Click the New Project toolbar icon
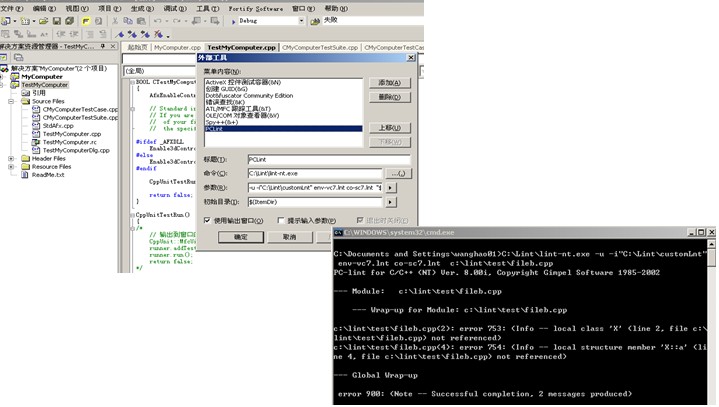This screenshot has width=719, height=407. click(6, 21)
